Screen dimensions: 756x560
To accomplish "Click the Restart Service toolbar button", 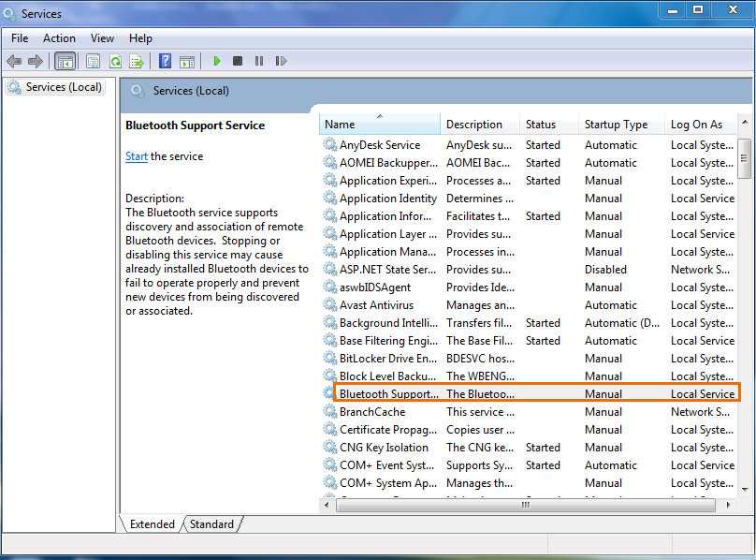I will 281,61.
